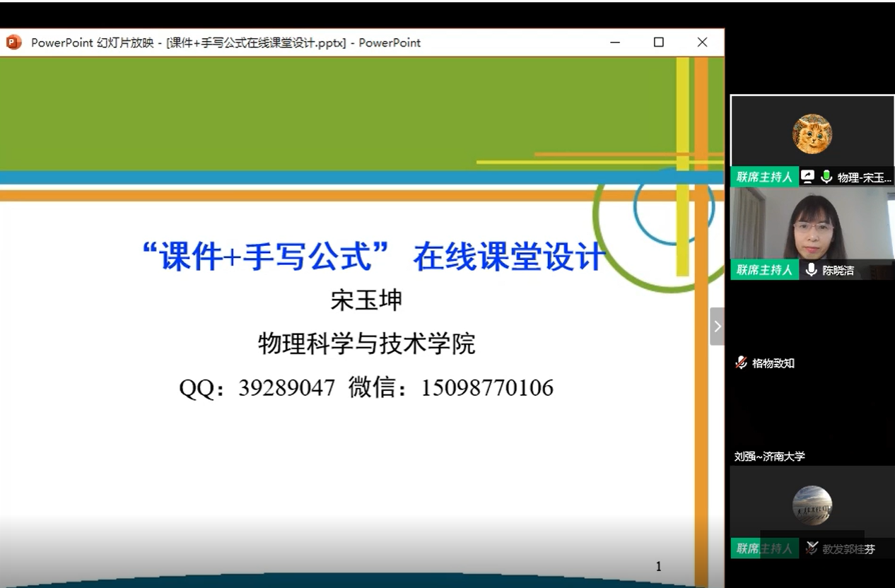This screenshot has width=895, height=588.
Task: Click the 联席主持人 badge on 教发郭桂芬's tile
Action: click(764, 548)
